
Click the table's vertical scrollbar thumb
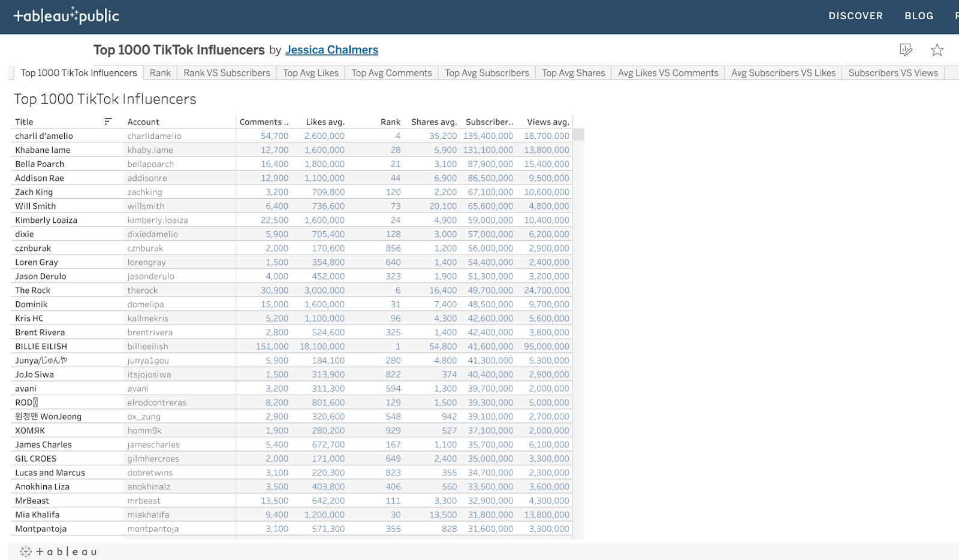(x=578, y=135)
